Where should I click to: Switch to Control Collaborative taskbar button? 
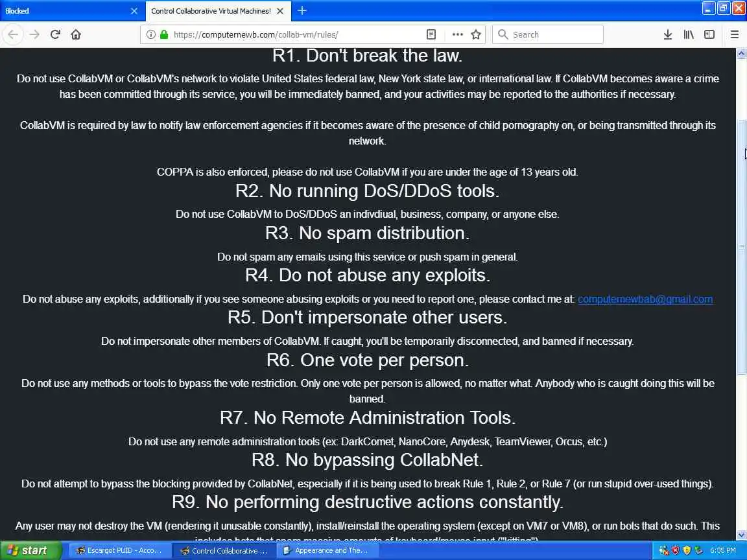click(224, 550)
